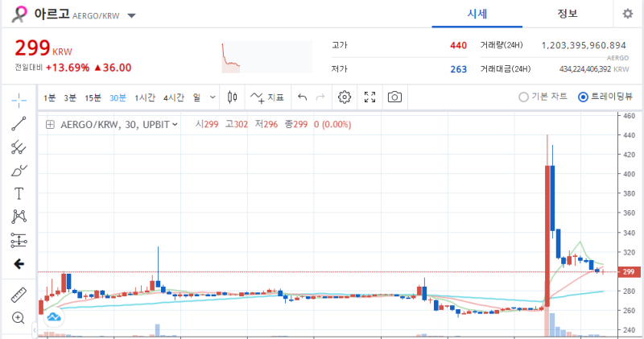Undo the last chart action
The height and width of the screenshot is (339, 644).
click(303, 97)
